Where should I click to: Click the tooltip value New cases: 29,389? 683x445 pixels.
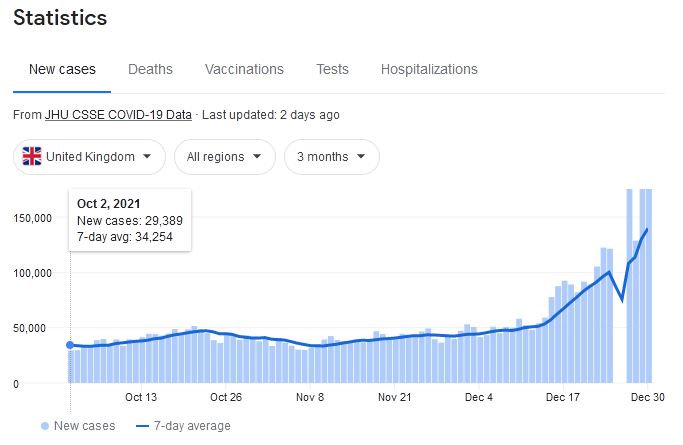130,221
